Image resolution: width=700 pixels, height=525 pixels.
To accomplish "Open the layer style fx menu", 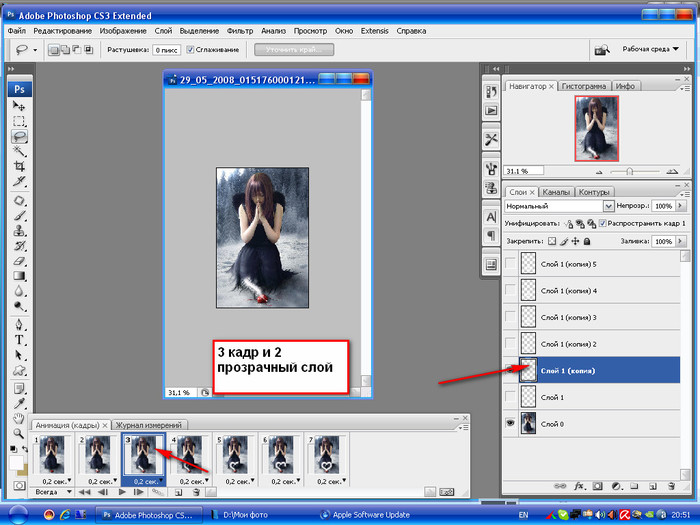I will (x=579, y=486).
